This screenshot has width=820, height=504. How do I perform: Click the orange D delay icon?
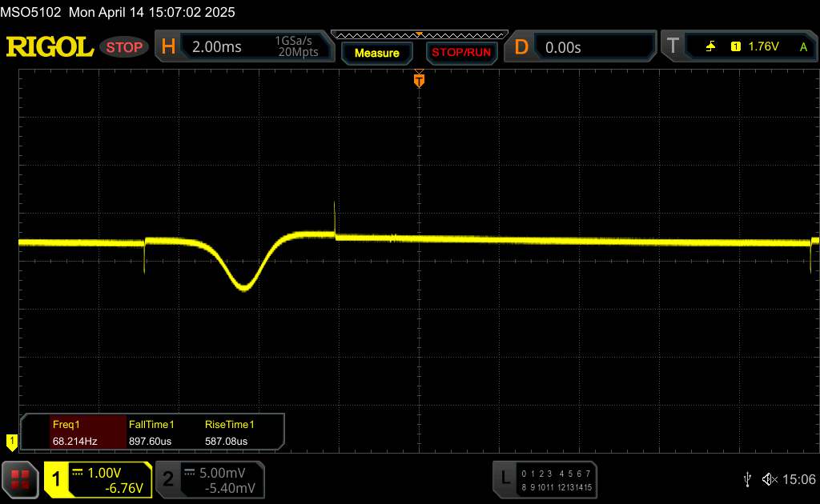click(521, 47)
